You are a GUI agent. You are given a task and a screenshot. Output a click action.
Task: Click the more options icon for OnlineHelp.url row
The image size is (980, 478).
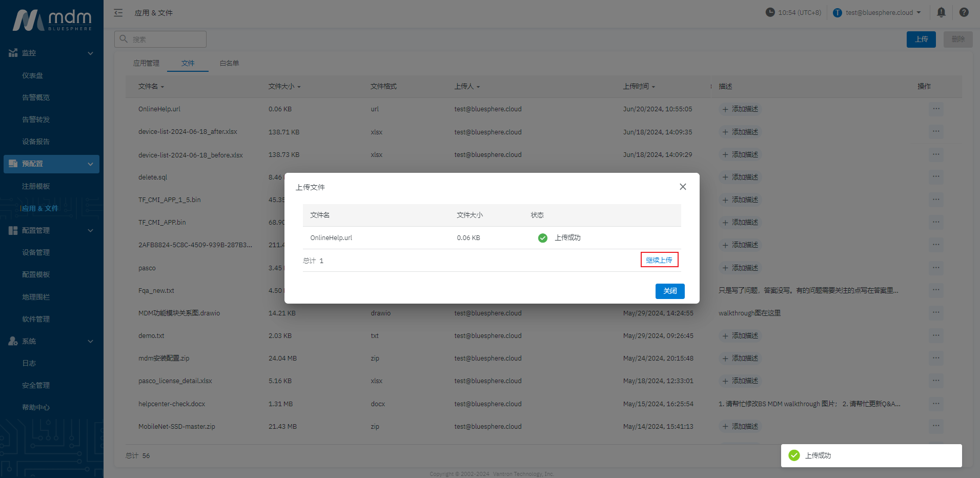point(936,109)
